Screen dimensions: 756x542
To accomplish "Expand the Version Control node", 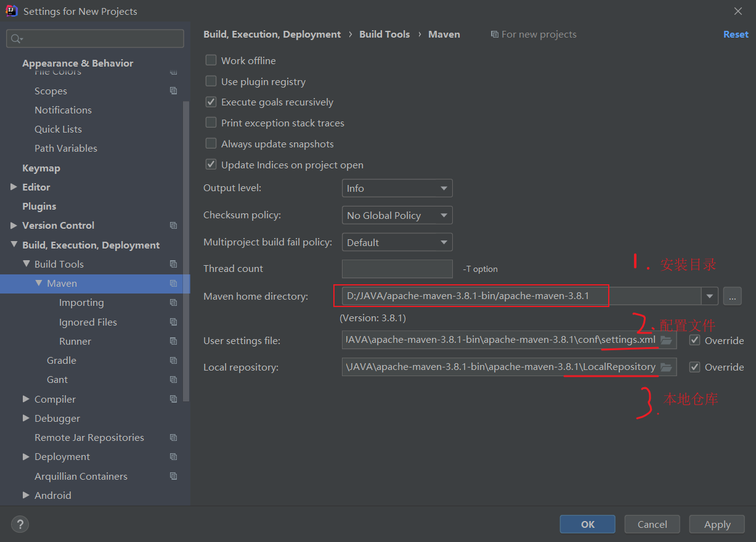I will [14, 225].
